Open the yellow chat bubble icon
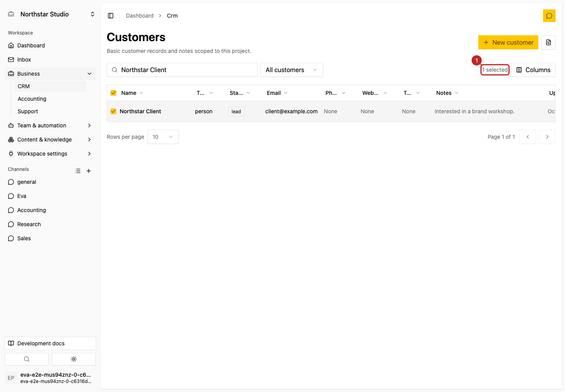Screen dimensions: 565x392 (x=549, y=16)
